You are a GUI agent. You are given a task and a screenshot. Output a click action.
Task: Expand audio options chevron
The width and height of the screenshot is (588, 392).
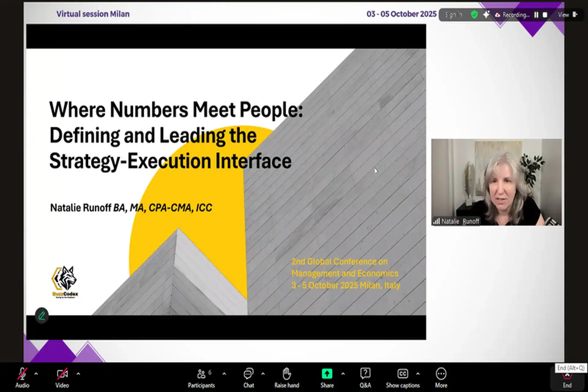36,374
